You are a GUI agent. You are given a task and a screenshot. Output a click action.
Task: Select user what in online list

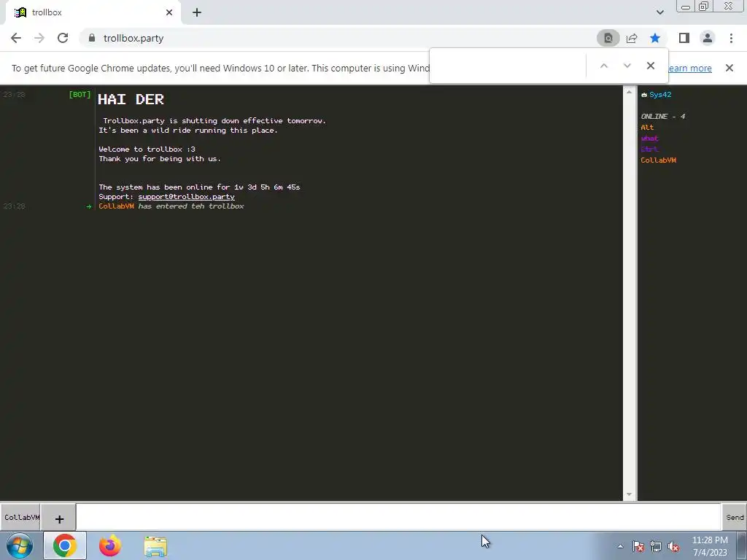tap(649, 138)
